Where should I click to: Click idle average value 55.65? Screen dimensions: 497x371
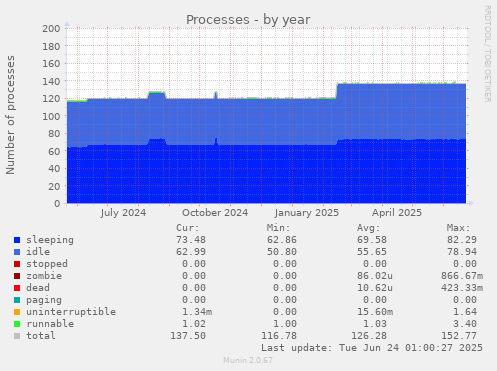click(372, 252)
